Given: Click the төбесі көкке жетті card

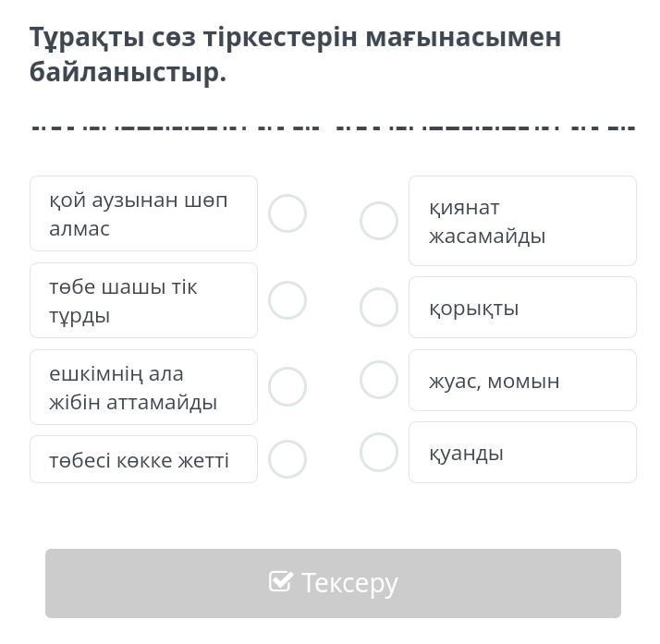Looking at the screenshot, I should (143, 459).
